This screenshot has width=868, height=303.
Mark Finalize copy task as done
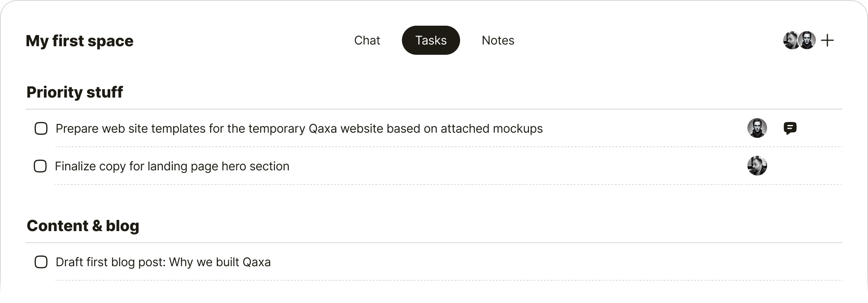pyautogui.click(x=40, y=166)
